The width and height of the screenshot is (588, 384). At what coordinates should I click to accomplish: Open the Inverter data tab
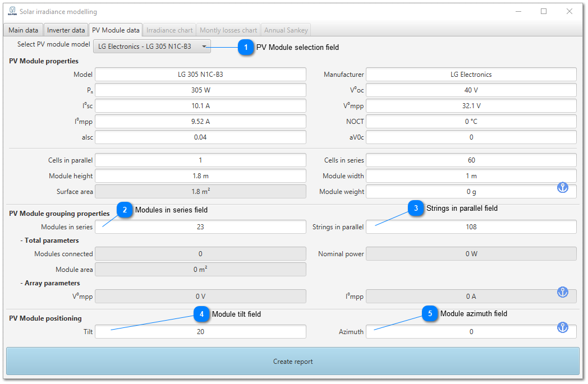66,30
